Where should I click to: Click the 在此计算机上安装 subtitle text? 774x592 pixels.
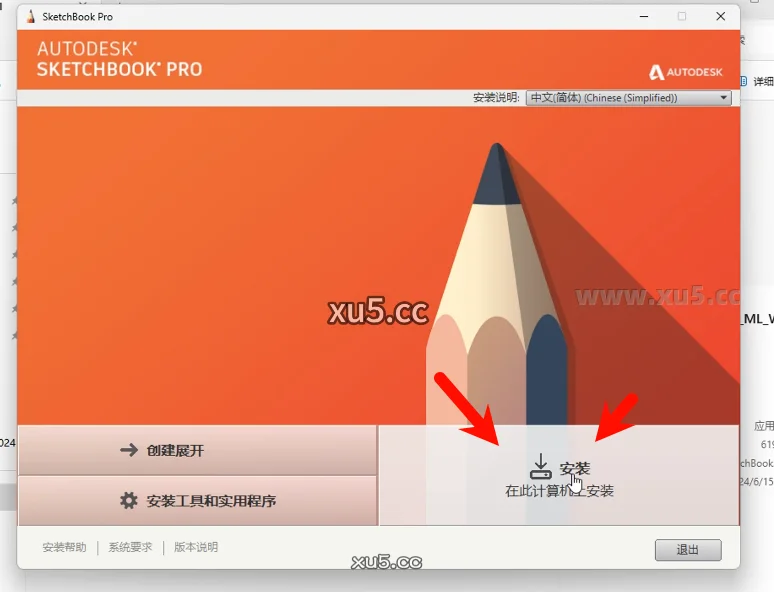click(559, 491)
